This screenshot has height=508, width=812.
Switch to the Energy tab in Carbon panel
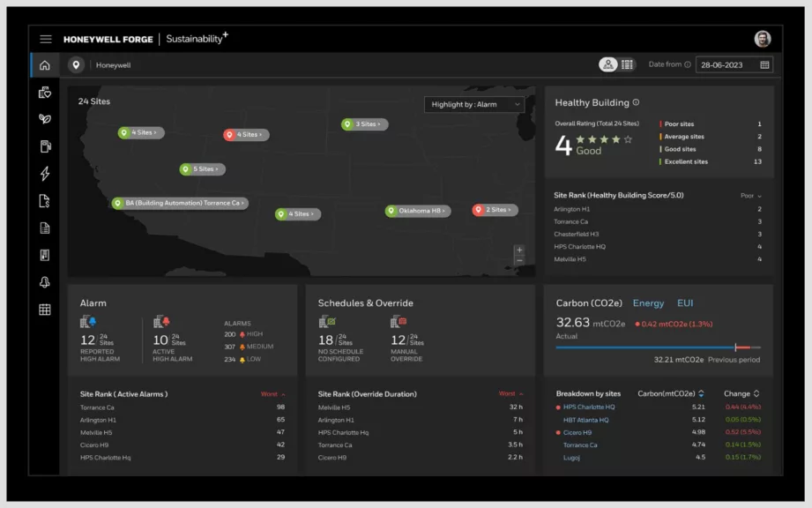(x=650, y=303)
